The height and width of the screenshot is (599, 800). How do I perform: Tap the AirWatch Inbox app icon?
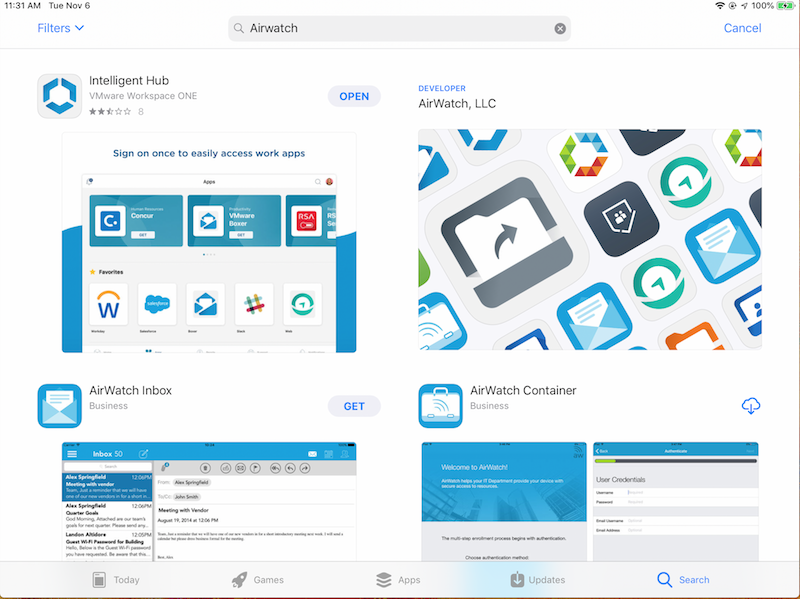click(x=59, y=405)
